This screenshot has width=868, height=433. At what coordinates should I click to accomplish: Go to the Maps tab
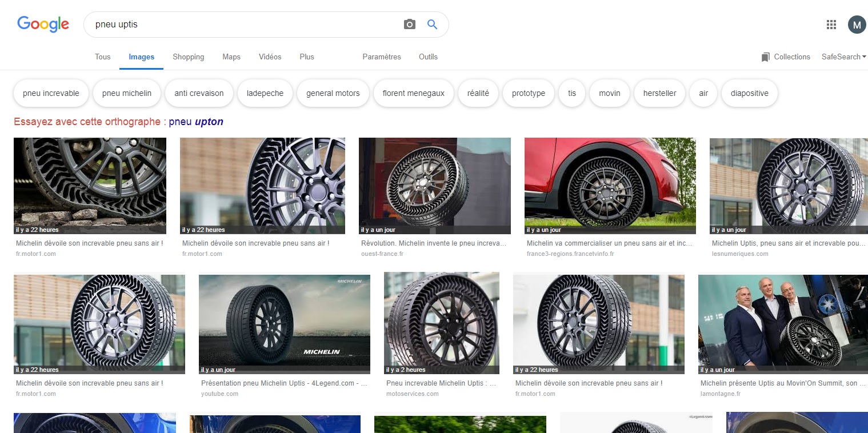(231, 57)
